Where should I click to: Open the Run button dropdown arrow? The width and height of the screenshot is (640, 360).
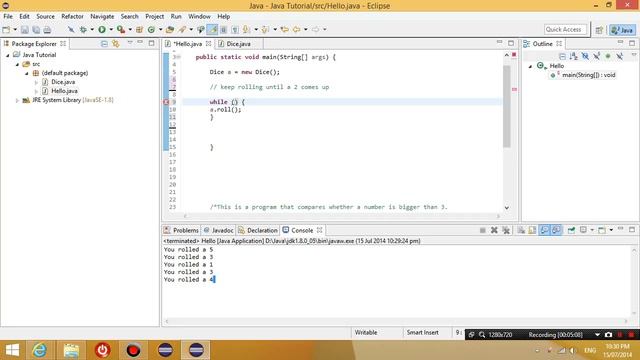pyautogui.click(x=111, y=29)
